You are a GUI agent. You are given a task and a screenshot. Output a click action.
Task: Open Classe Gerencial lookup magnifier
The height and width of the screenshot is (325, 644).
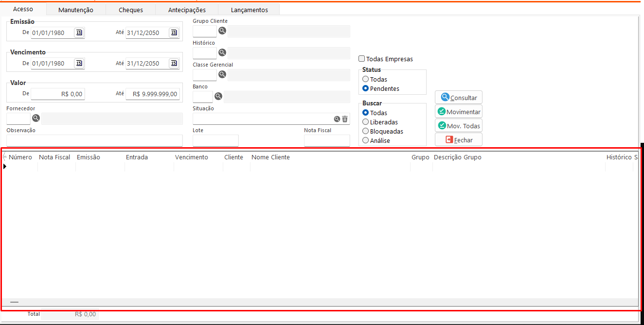(x=222, y=74)
